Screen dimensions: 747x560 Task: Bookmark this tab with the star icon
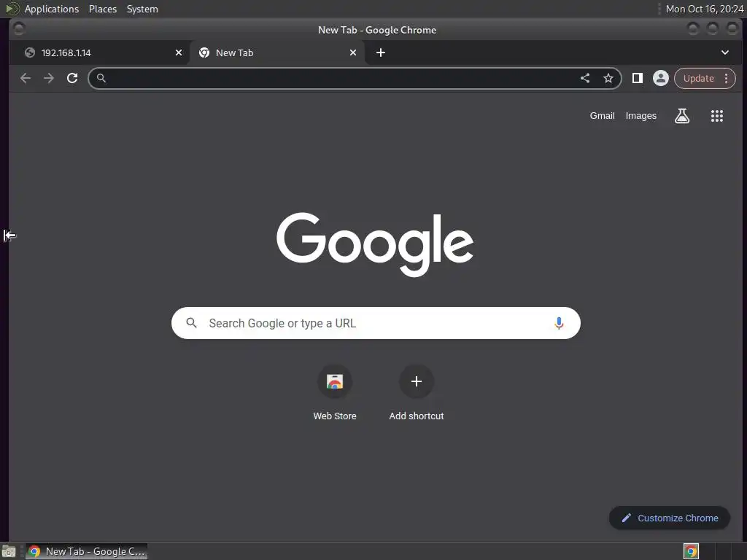pos(608,78)
